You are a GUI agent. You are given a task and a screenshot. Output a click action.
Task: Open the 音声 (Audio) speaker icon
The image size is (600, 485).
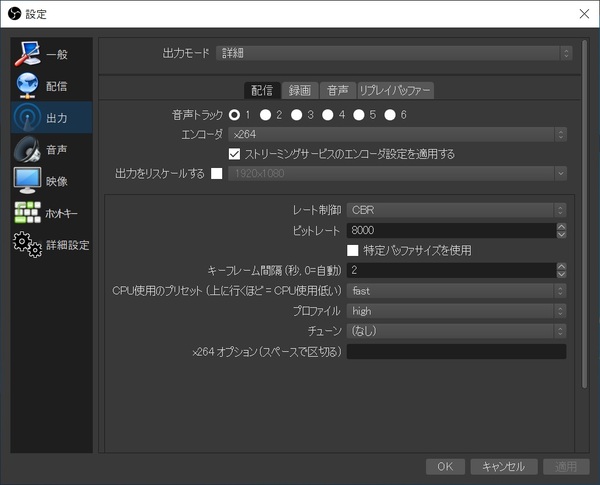tap(27, 150)
